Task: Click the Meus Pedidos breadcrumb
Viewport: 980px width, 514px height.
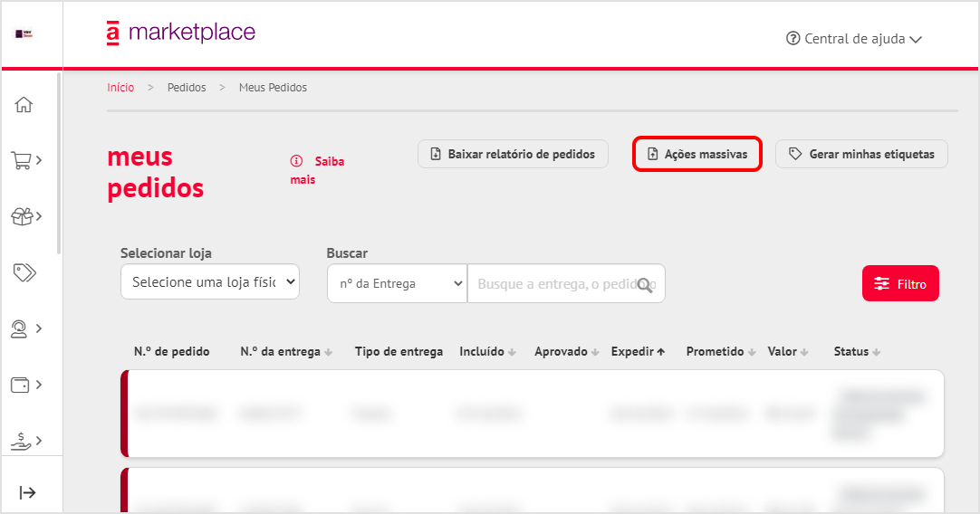Action: pos(273,88)
